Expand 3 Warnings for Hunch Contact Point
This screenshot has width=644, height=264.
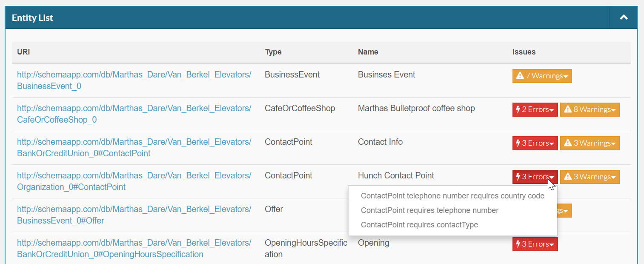pyautogui.click(x=590, y=177)
